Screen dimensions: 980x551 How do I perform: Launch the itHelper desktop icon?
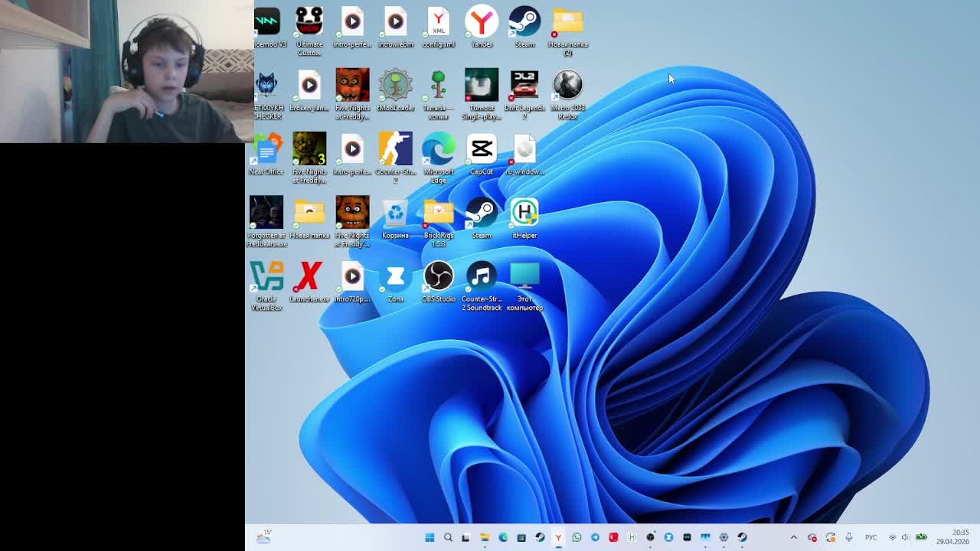(524, 219)
